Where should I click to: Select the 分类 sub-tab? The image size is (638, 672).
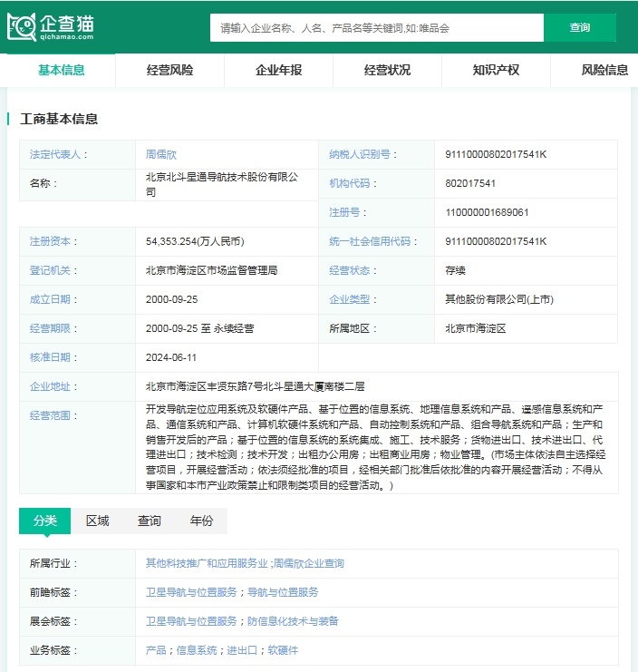[45, 521]
